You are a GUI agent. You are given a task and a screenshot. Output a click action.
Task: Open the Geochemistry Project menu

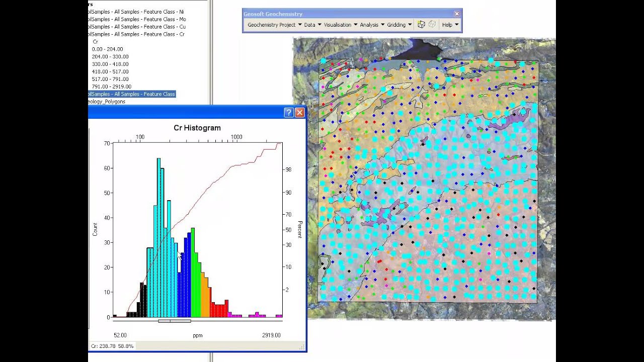(275, 25)
